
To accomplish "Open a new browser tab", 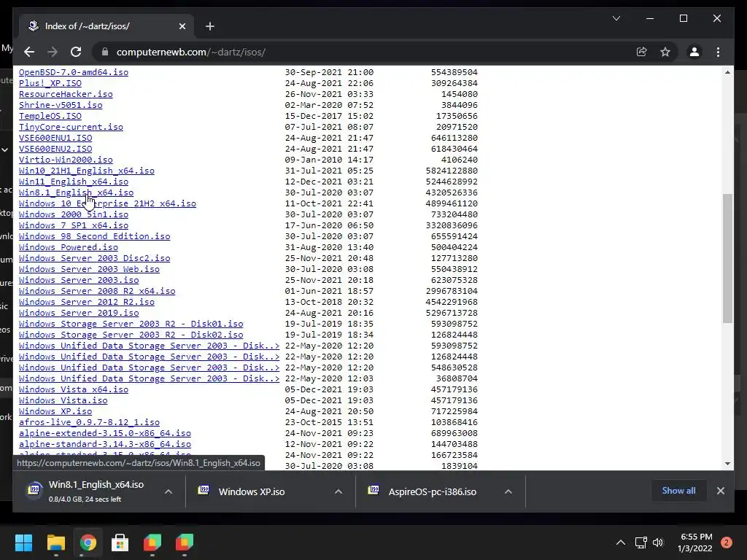I will click(x=209, y=26).
